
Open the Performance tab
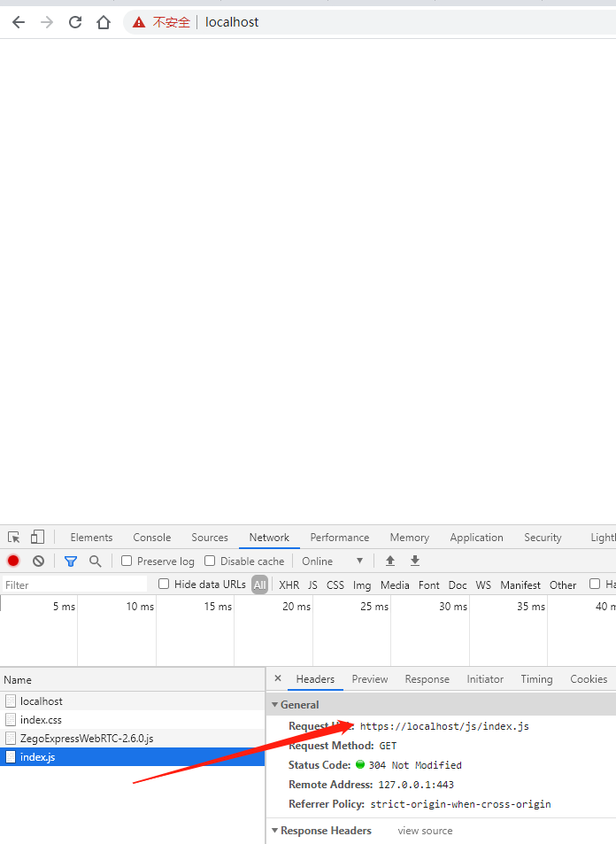[x=340, y=538]
